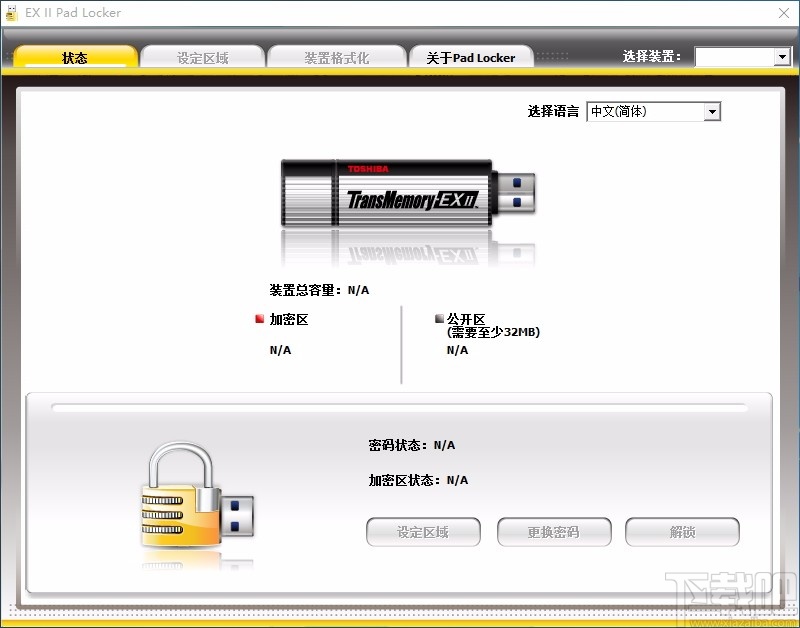Click the empty device selection field
The height and width of the screenshot is (628, 800).
(736, 57)
